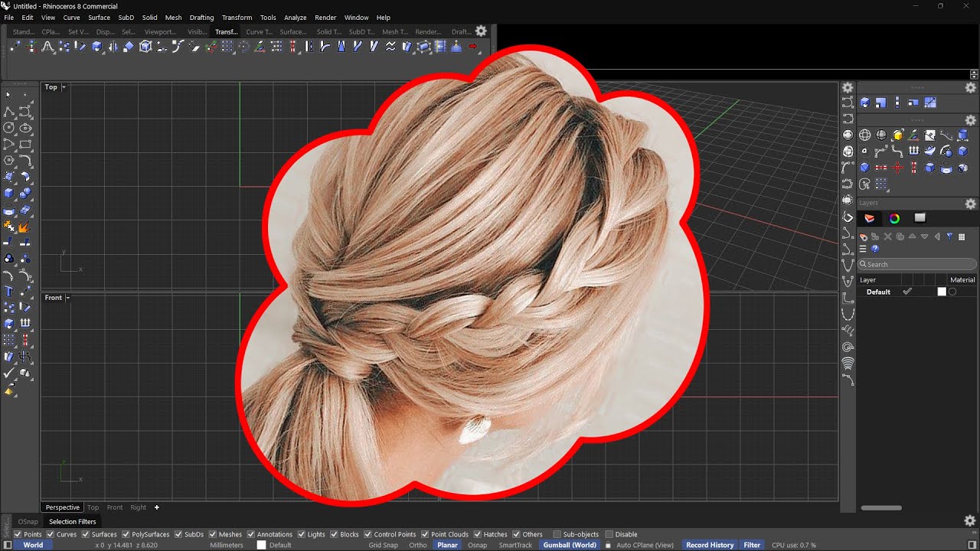Click the Layers panel tab icon
Viewport: 980px width, 551px height.
tap(869, 218)
